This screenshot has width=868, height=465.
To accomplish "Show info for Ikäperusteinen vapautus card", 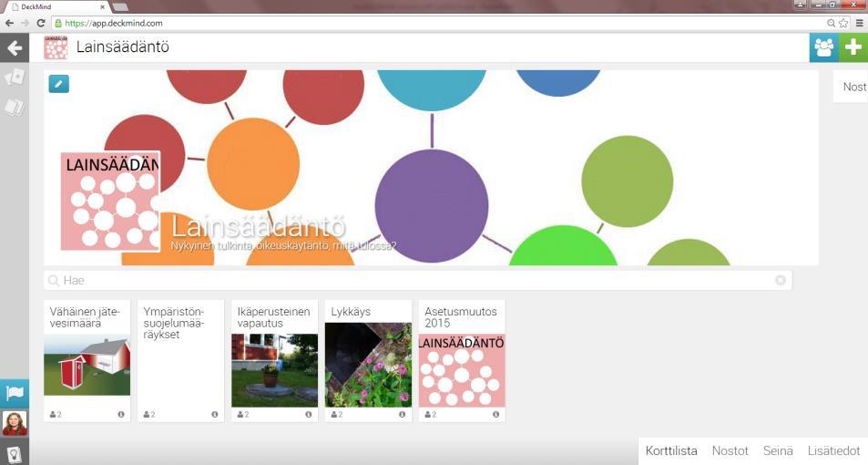I will 309,414.
